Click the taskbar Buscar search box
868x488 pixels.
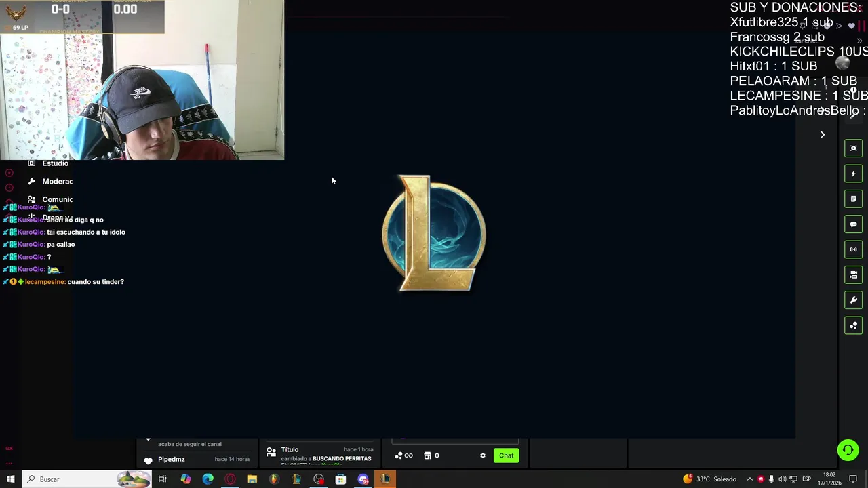tap(87, 479)
